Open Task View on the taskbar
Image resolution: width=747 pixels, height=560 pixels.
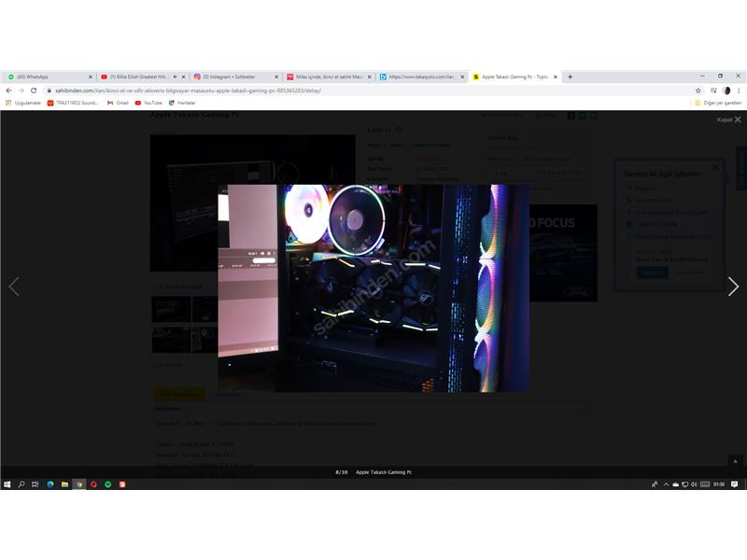point(35,484)
